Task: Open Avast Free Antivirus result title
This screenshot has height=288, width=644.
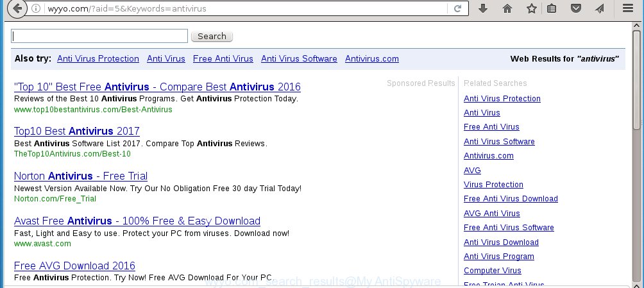Action: click(x=137, y=221)
